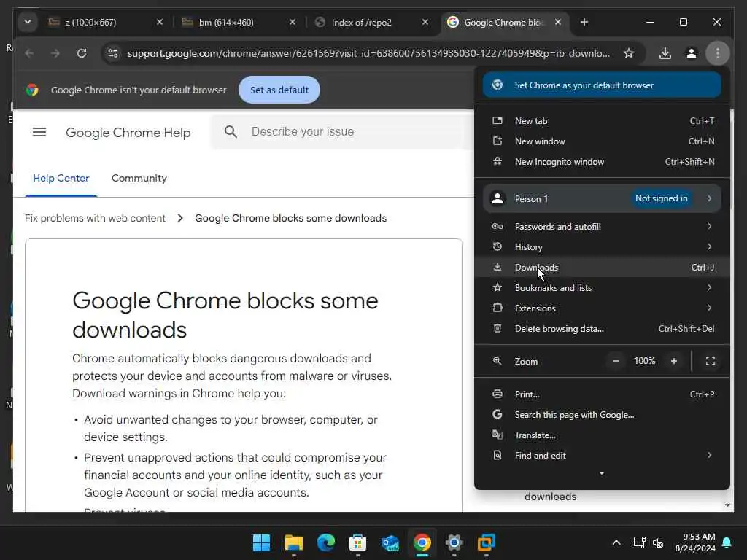View site information icon in address bar
The image size is (747, 560).
click(113, 53)
